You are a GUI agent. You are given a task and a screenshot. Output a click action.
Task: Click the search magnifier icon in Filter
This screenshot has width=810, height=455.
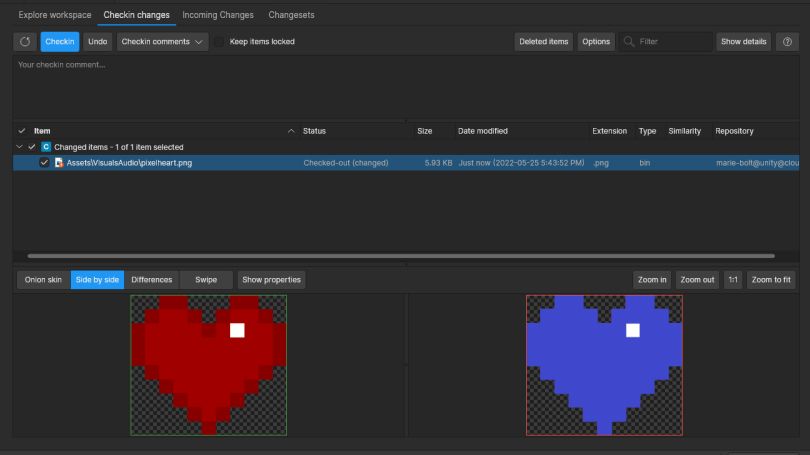pyautogui.click(x=629, y=42)
